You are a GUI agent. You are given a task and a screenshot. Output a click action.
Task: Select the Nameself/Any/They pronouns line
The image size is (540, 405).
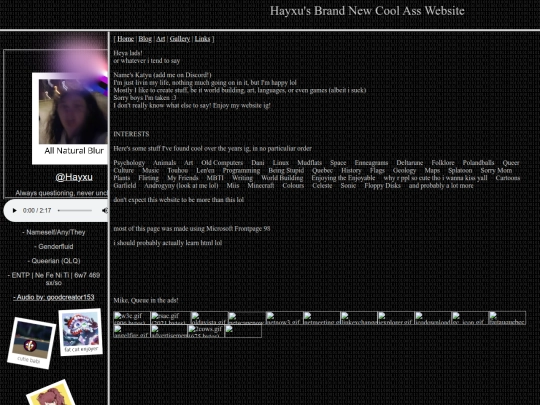pyautogui.click(x=54, y=232)
